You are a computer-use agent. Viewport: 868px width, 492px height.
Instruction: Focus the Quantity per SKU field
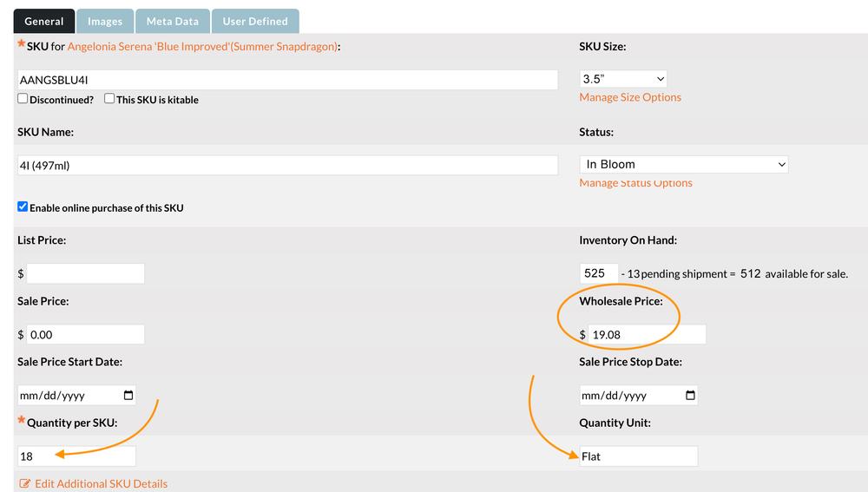tap(76, 456)
